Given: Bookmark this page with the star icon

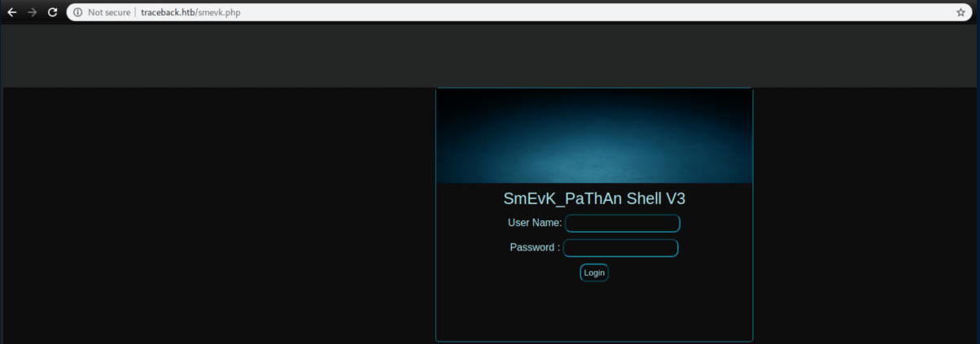Looking at the screenshot, I should 960,12.
